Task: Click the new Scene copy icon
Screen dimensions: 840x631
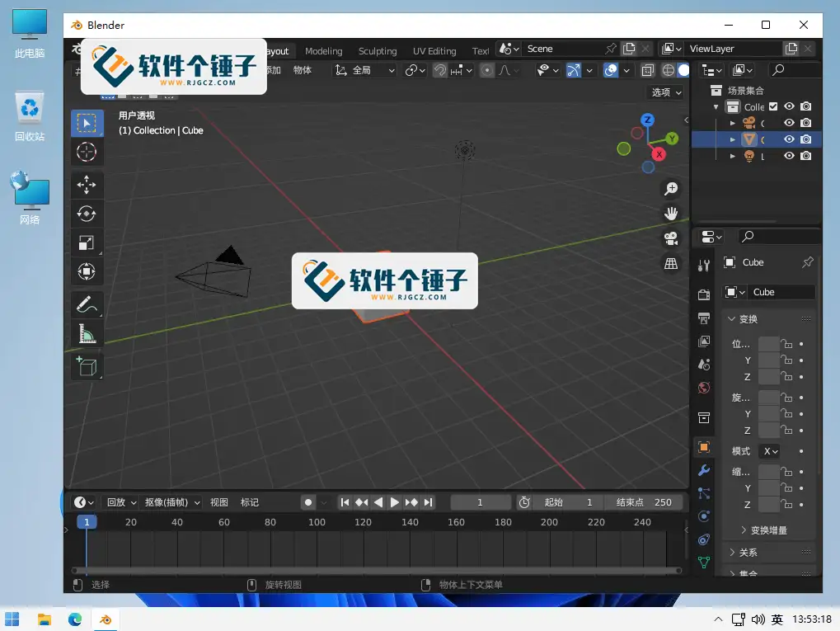Action: click(x=629, y=49)
